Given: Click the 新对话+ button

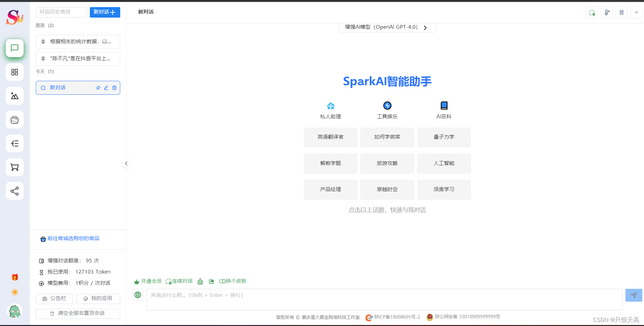Looking at the screenshot, I should click(105, 12).
